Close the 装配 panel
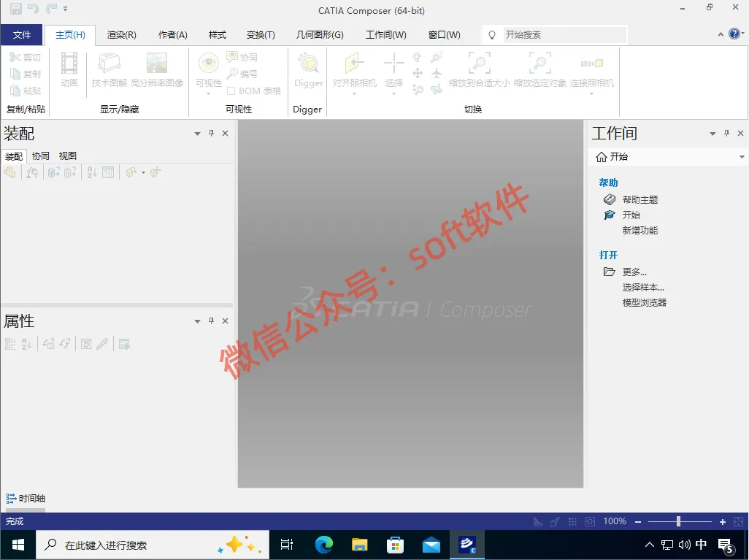 (225, 134)
